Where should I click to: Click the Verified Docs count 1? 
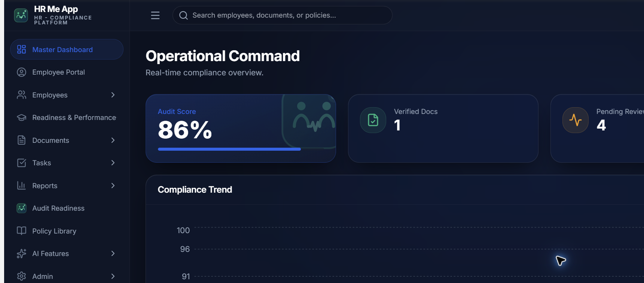click(397, 125)
